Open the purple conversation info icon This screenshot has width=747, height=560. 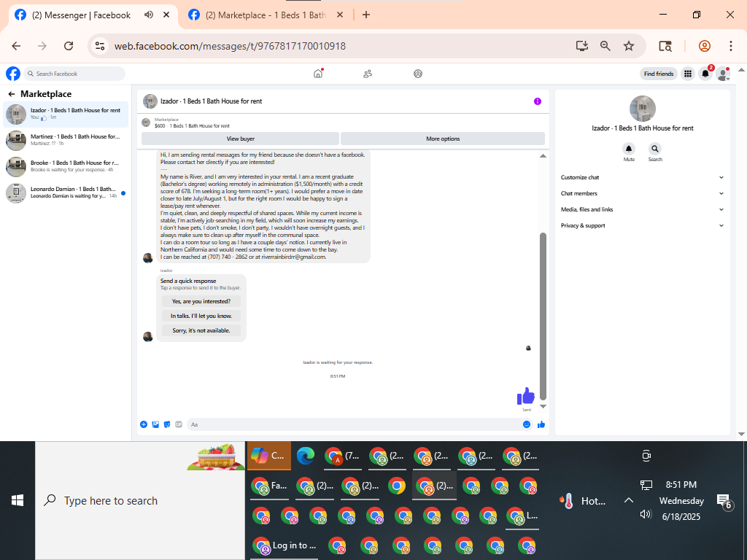(x=538, y=101)
